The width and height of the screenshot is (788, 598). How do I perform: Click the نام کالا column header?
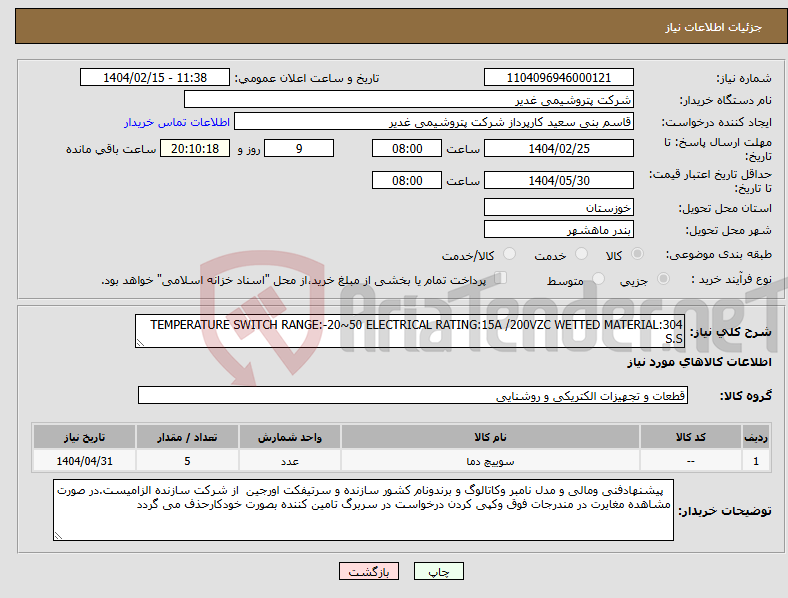pos(490,437)
